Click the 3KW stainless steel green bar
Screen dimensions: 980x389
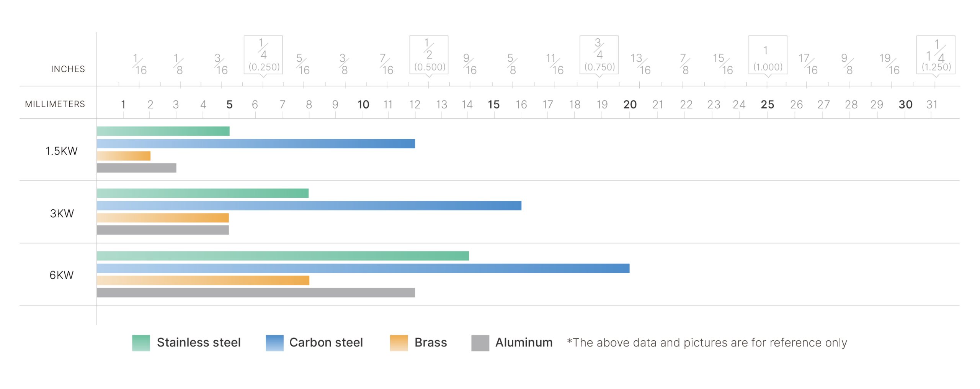203,193
